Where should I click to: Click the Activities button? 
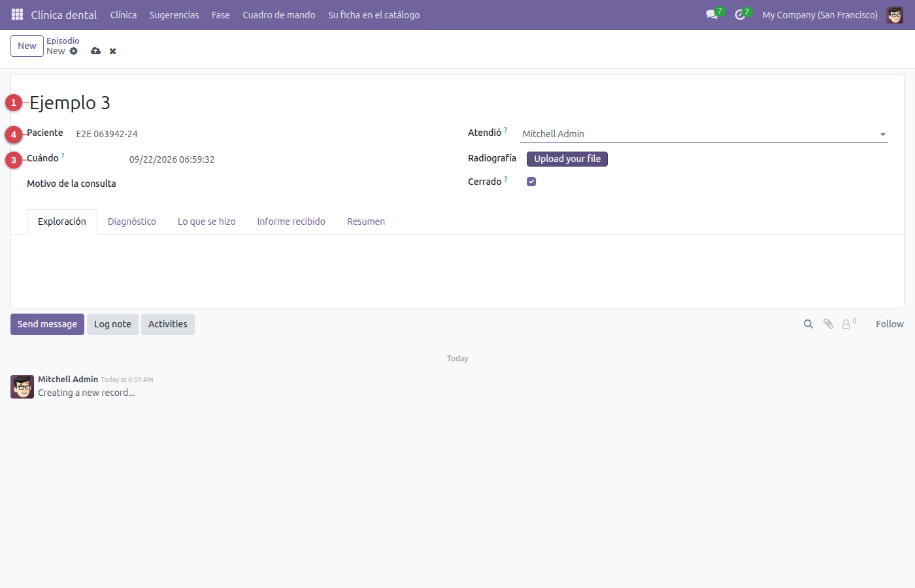tap(168, 324)
